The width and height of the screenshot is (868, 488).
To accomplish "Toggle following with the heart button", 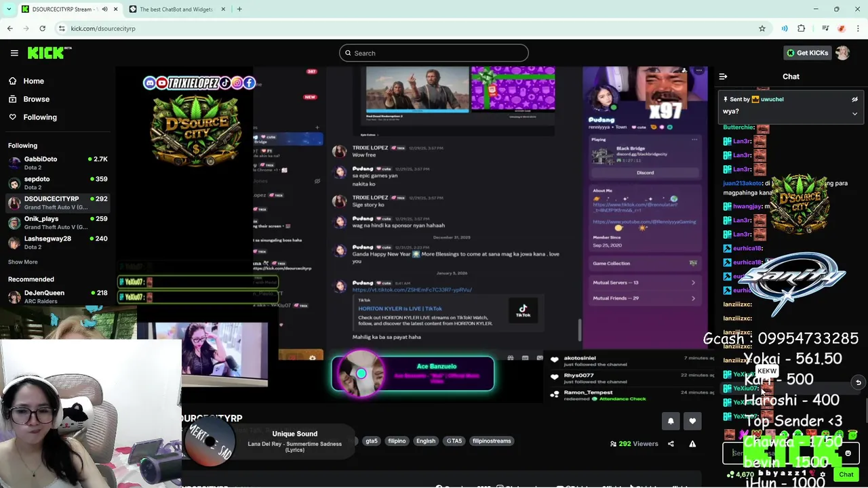I will click(x=692, y=421).
